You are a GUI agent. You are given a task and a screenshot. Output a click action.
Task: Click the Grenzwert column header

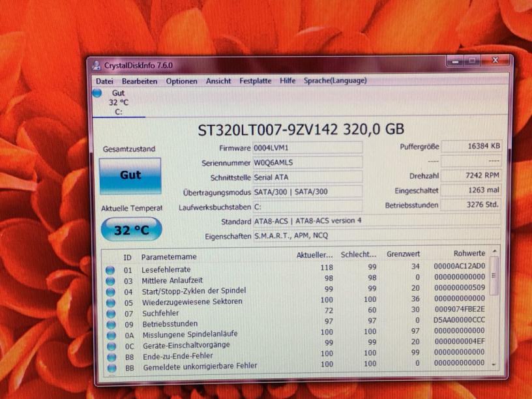click(x=403, y=254)
